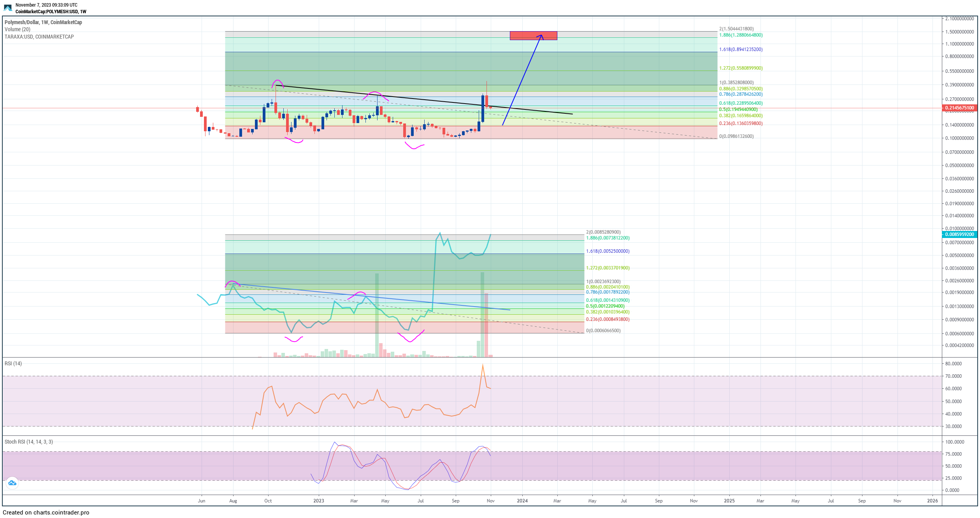Image resolution: width=980 pixels, height=518 pixels.
Task: Click the red 0.2145675100 current price tag
Action: (x=959, y=108)
